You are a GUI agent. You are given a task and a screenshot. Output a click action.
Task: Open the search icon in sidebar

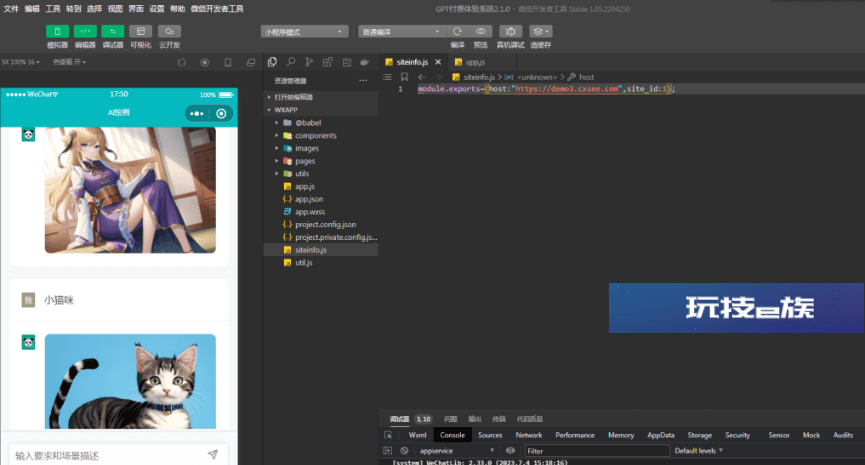[291, 62]
